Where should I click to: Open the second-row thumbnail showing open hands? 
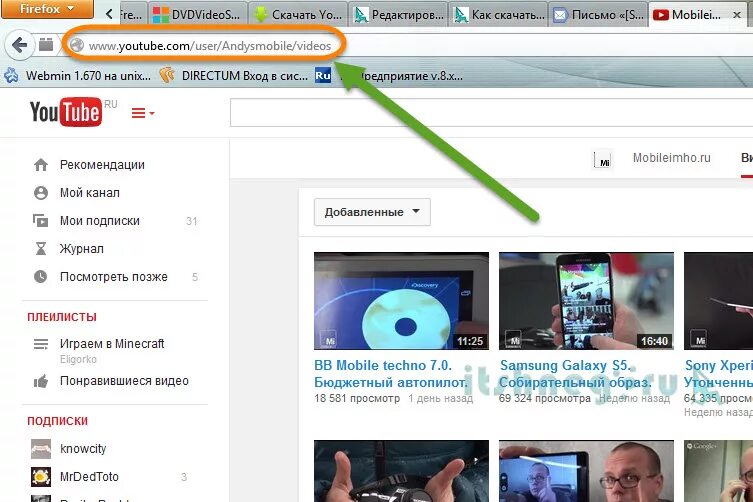[x=401, y=471]
